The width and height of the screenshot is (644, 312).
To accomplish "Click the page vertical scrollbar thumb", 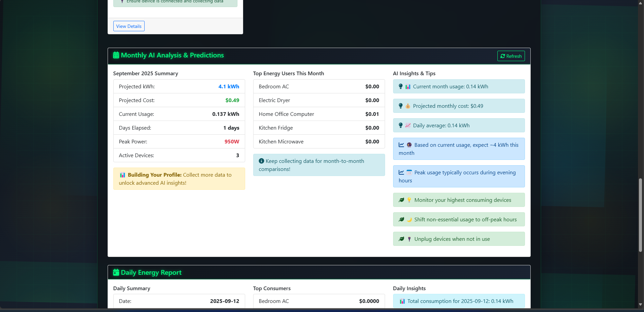I will [640, 215].
